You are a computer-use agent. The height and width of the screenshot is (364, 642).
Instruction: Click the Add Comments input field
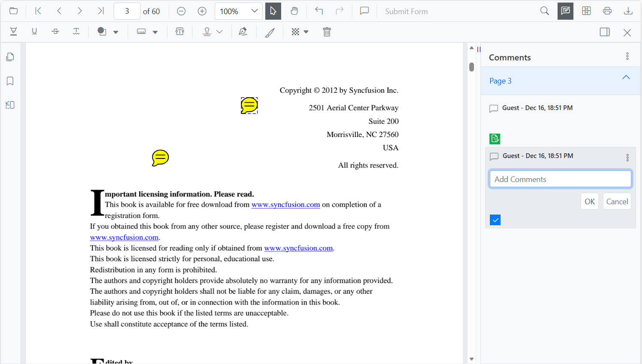pos(560,179)
